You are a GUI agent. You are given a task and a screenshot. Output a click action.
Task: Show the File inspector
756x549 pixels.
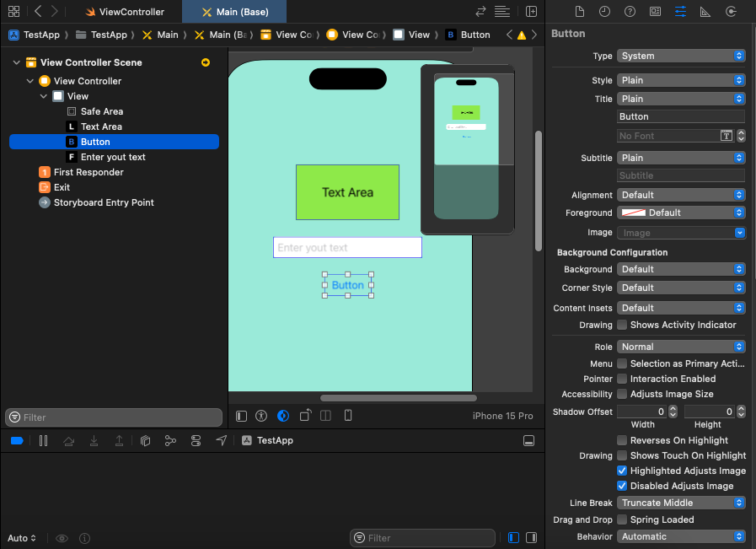pos(579,12)
